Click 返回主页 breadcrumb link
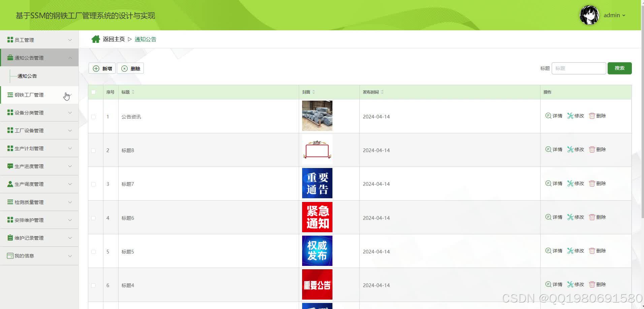Screen dimensions: 644x309 coord(114,39)
